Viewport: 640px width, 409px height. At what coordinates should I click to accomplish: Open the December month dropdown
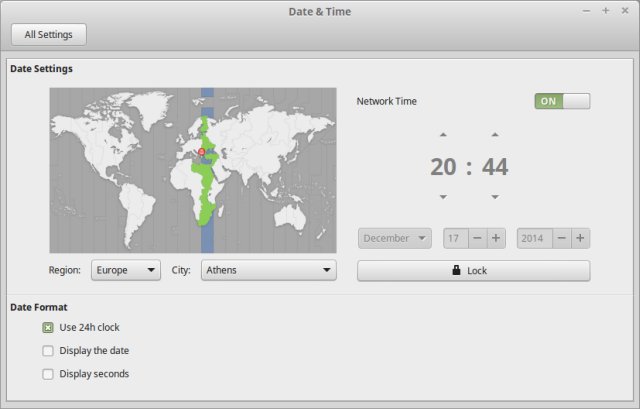pyautogui.click(x=395, y=238)
